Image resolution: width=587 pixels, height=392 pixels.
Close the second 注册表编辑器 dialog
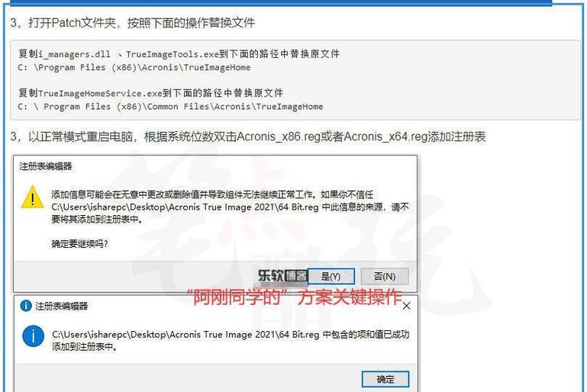[407, 306]
